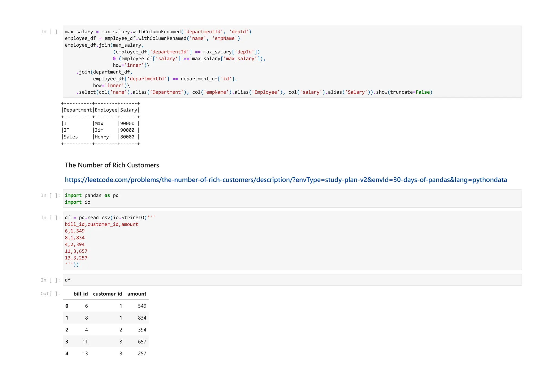Click 'The Number of Rich Customers' heading

click(112, 165)
